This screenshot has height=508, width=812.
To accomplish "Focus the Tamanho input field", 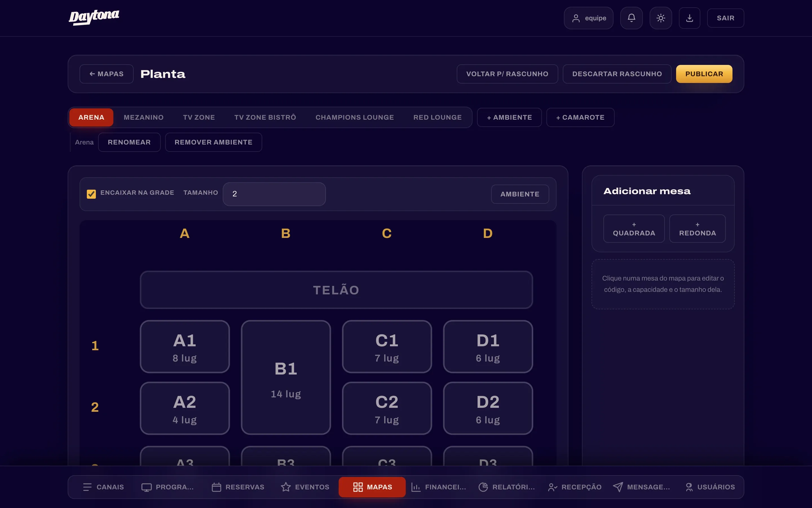I will (274, 194).
